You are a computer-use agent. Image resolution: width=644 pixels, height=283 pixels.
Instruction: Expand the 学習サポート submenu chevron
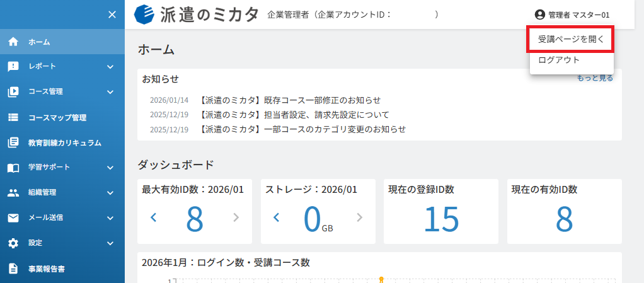(x=110, y=168)
